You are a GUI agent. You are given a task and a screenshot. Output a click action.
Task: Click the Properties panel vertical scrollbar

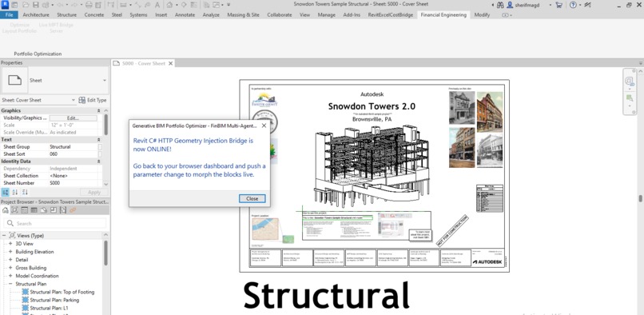(106, 126)
